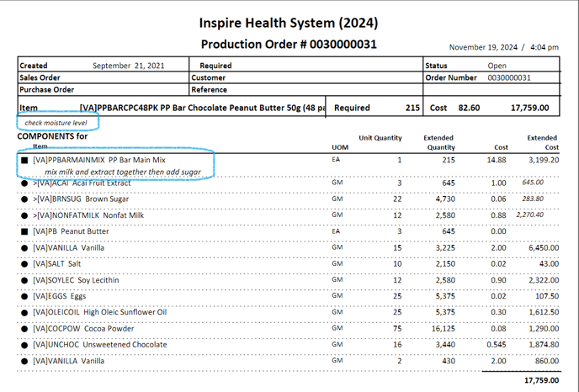Image resolution: width=579 pixels, height=392 pixels.
Task: Click the "14.88" cost for PP Bar Main Mix
Action: 497,160
